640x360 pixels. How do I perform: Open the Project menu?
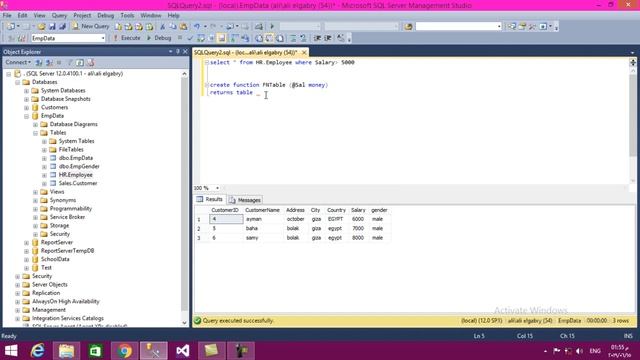click(82, 16)
